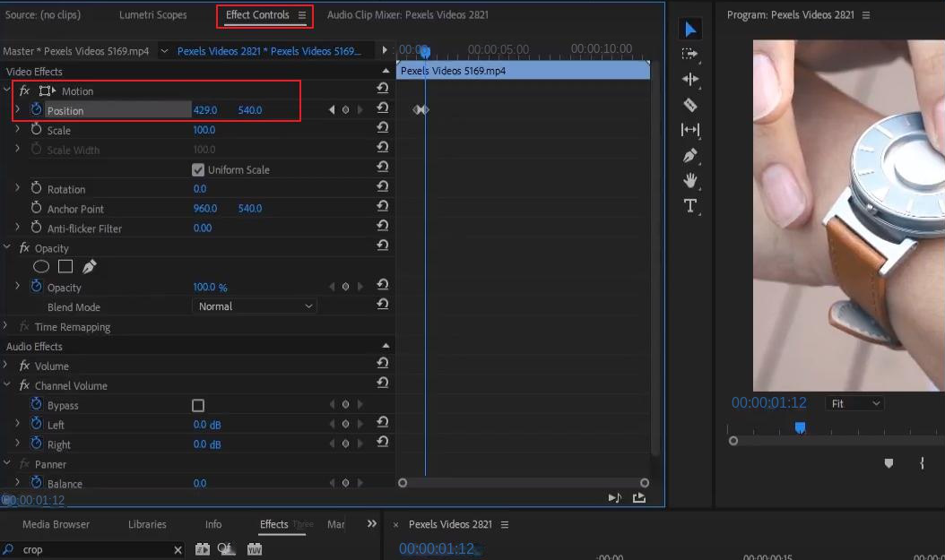Toggle Motion effect fx on or off
Image resolution: width=945 pixels, height=560 pixels.
(x=24, y=90)
